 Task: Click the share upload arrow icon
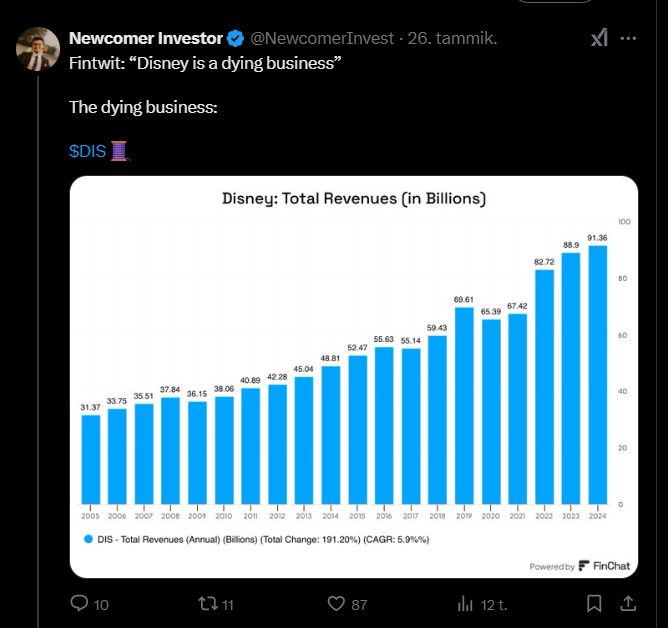click(628, 604)
